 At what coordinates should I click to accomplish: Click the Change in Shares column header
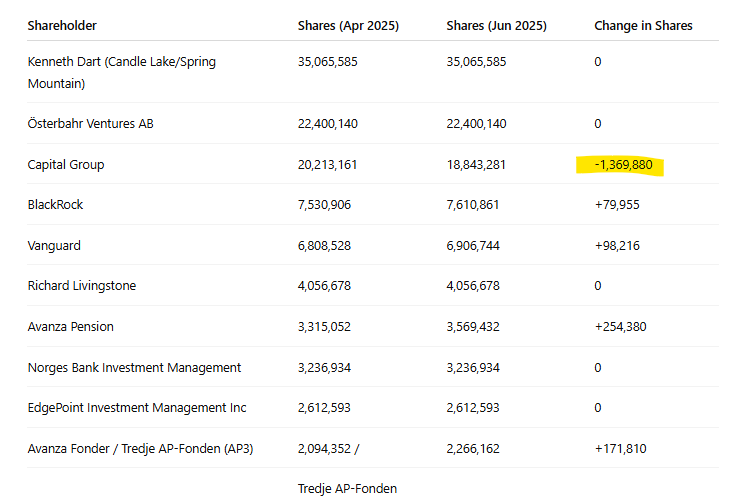(643, 26)
